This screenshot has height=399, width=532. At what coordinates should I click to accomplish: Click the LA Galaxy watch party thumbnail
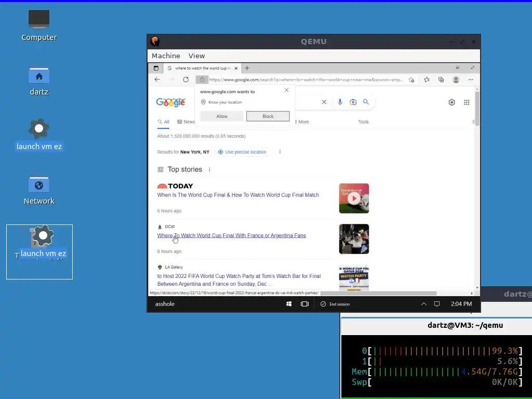click(x=354, y=278)
